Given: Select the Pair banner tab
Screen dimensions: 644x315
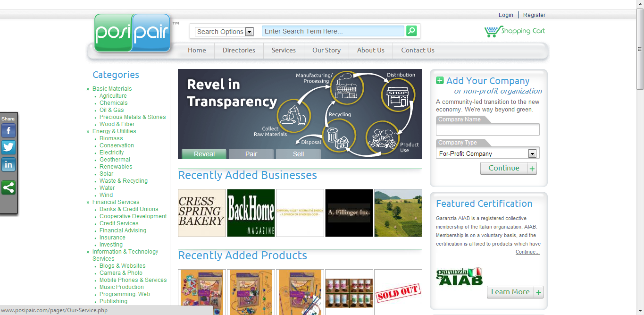Looking at the screenshot, I should (251, 154).
